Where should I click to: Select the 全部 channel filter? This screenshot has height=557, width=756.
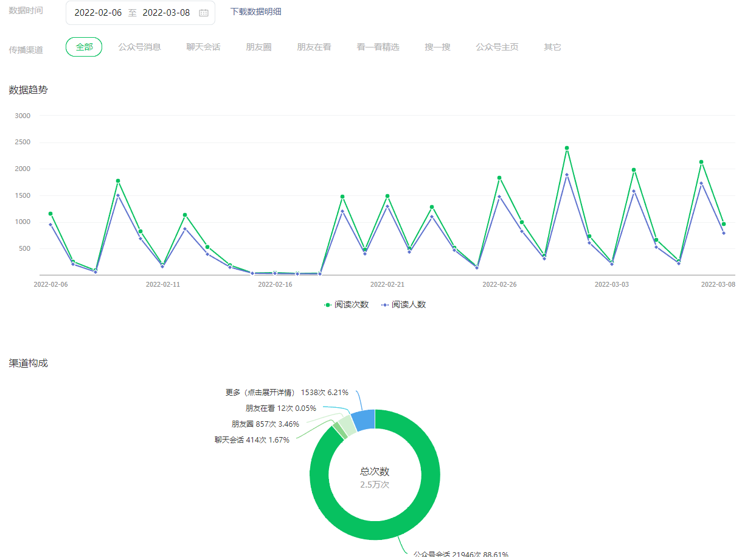[x=84, y=47]
